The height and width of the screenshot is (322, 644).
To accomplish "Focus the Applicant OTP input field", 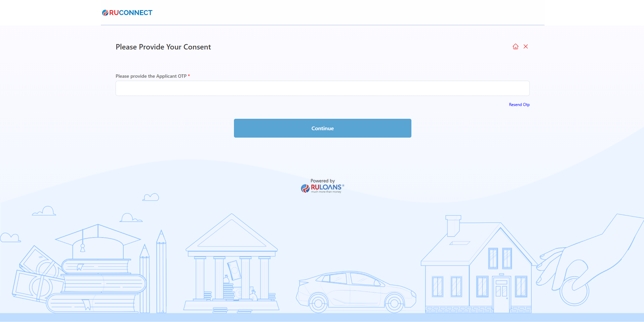I will point(322,88).
